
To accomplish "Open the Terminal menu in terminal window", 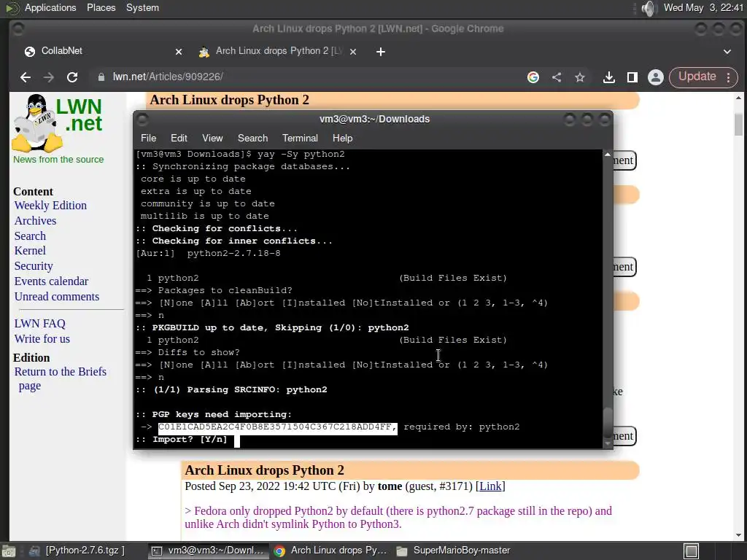I will 300,138.
